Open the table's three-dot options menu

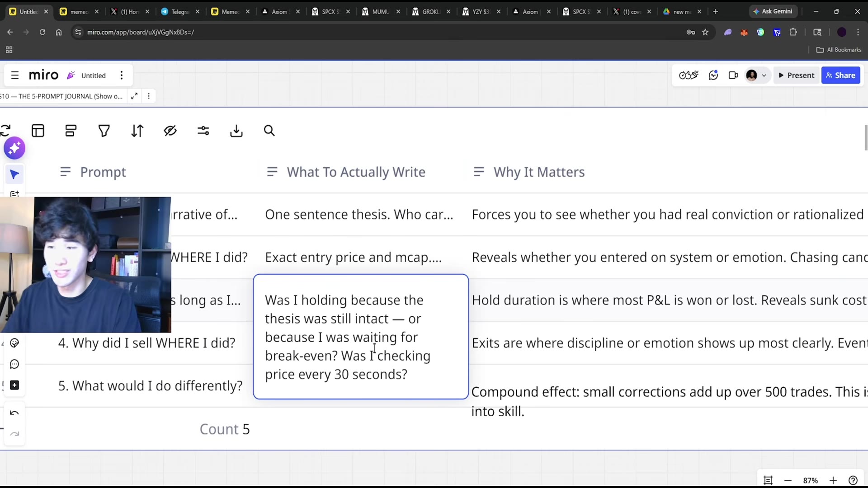click(x=149, y=96)
